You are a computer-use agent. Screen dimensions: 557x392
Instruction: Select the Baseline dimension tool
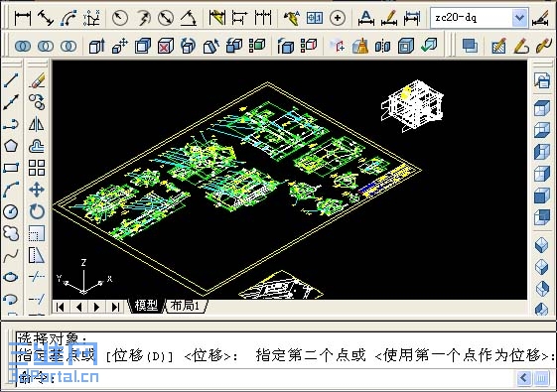pos(240,18)
